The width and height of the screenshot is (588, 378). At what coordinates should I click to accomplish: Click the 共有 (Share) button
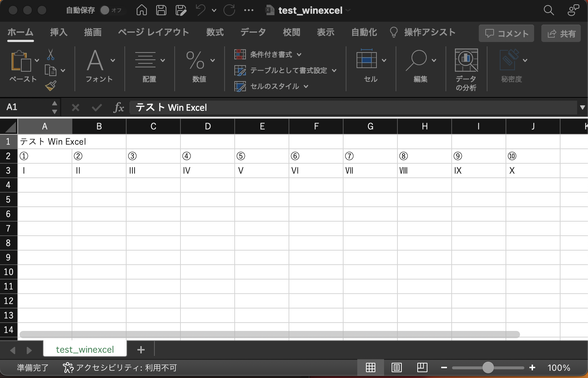[561, 33]
